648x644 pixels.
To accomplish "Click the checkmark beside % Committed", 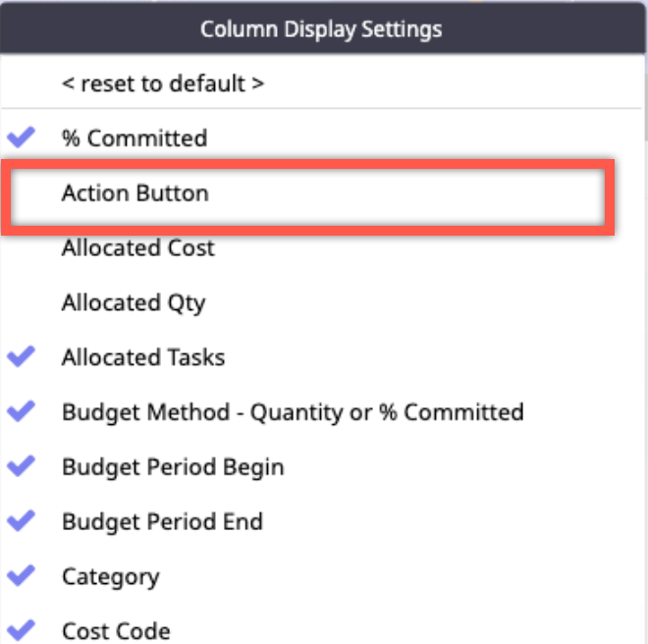I will coord(21,137).
